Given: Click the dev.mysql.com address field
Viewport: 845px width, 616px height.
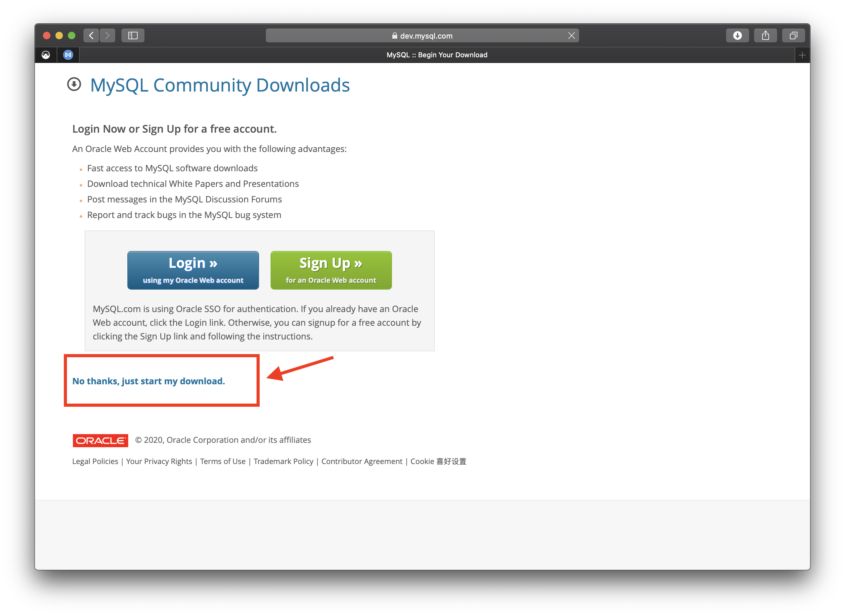Looking at the screenshot, I should [x=422, y=36].
